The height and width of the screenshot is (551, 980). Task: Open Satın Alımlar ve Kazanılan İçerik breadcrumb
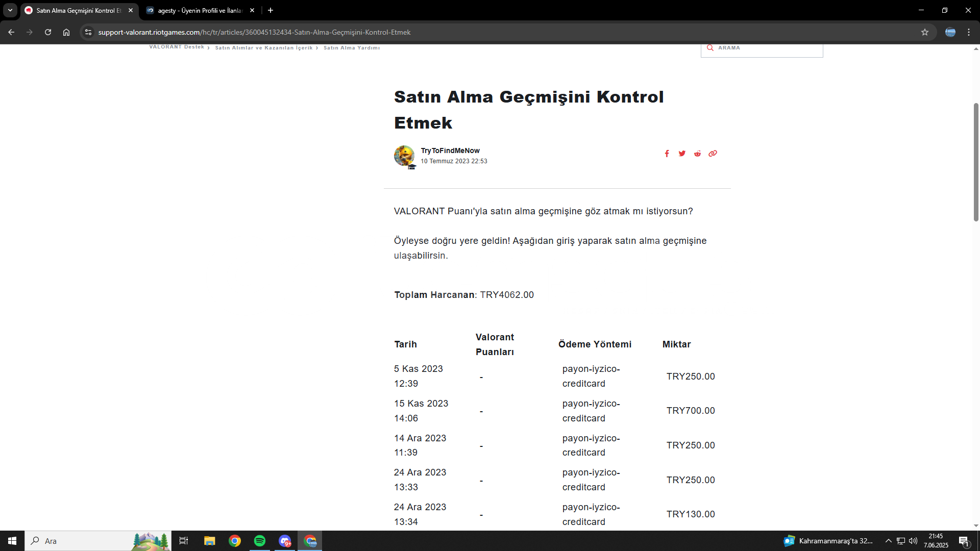point(264,47)
